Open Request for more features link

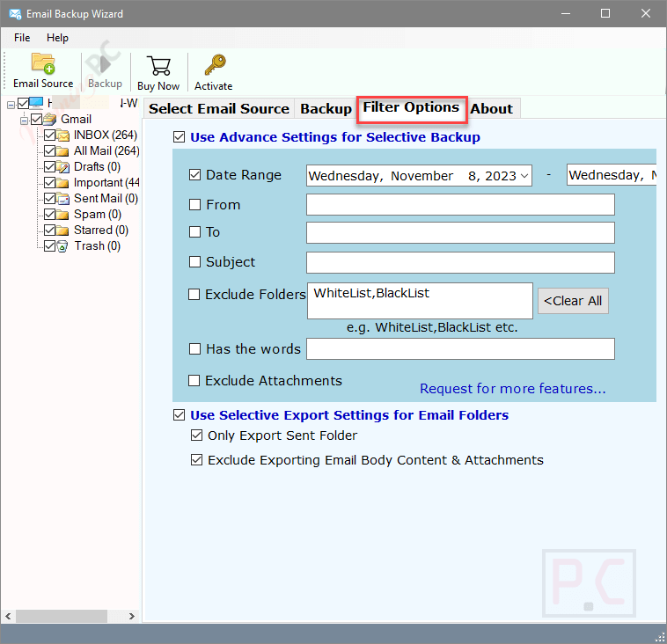pyautogui.click(x=513, y=388)
